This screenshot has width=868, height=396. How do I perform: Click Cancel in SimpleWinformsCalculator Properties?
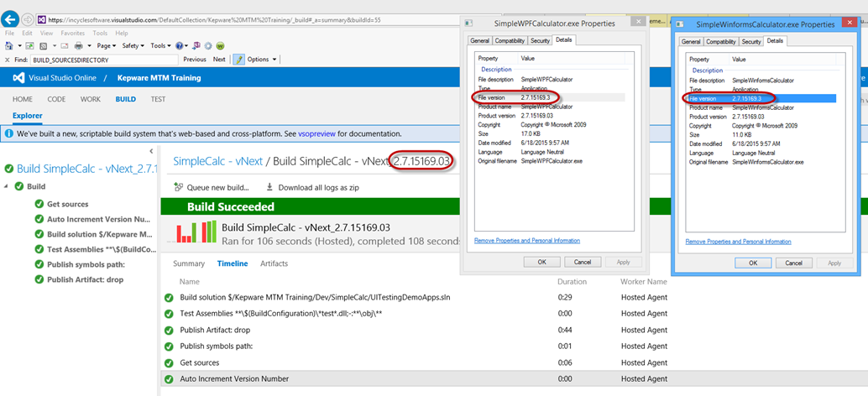point(793,263)
